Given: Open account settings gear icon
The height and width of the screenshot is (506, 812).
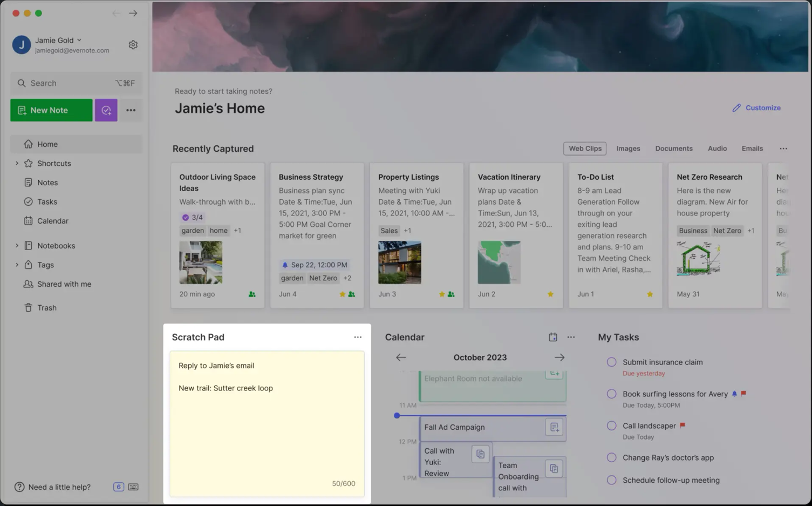Looking at the screenshot, I should (x=133, y=45).
